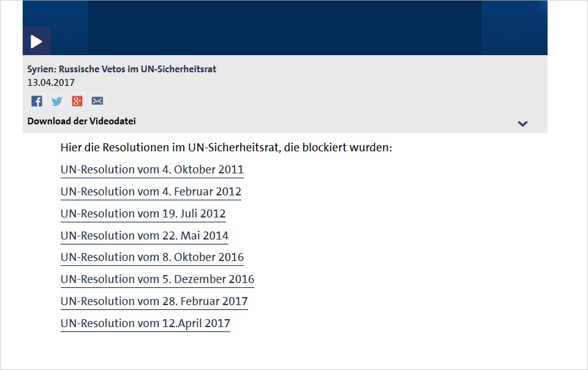
Task: Open UN-Resolution vom 4. Oktober 2011
Action: tap(152, 170)
